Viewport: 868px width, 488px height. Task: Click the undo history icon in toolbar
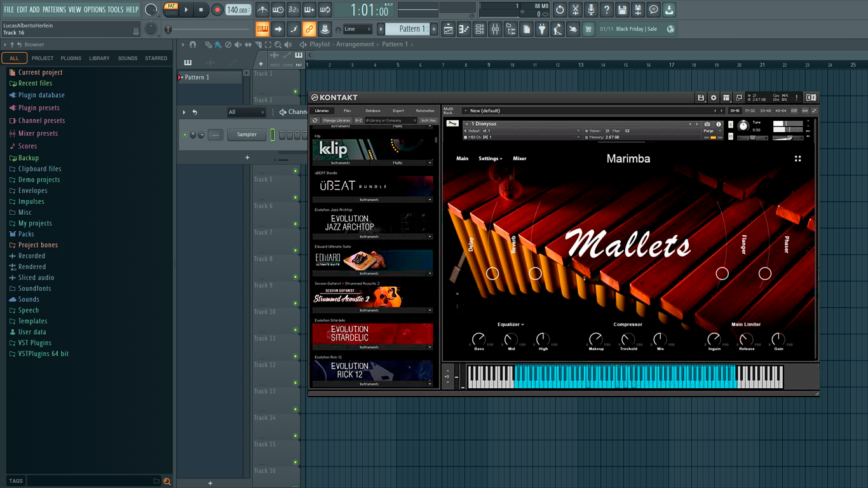coord(560,10)
